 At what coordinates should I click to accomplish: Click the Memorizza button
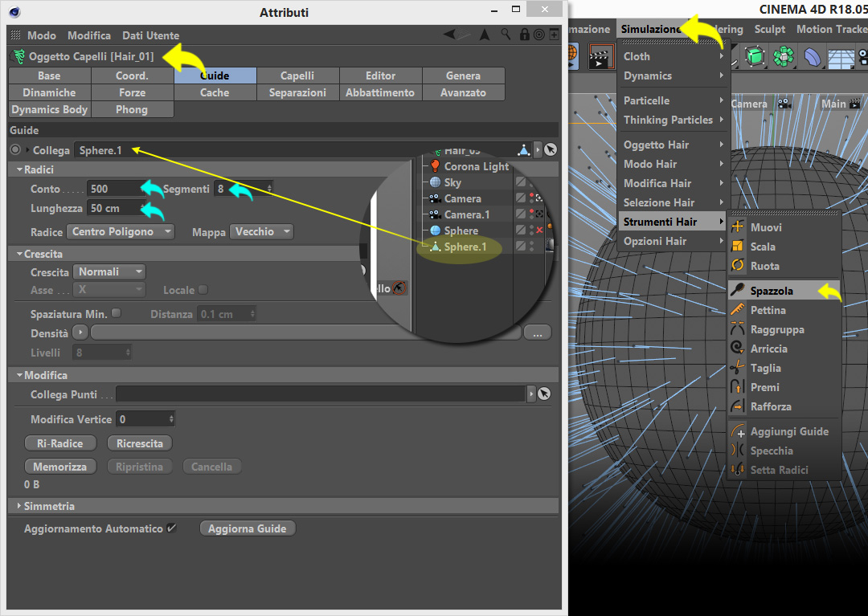click(x=59, y=467)
